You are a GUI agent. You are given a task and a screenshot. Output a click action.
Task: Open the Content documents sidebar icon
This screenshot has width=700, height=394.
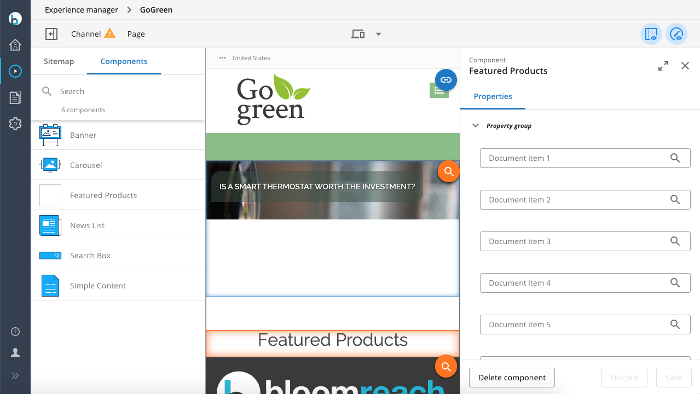(15, 97)
